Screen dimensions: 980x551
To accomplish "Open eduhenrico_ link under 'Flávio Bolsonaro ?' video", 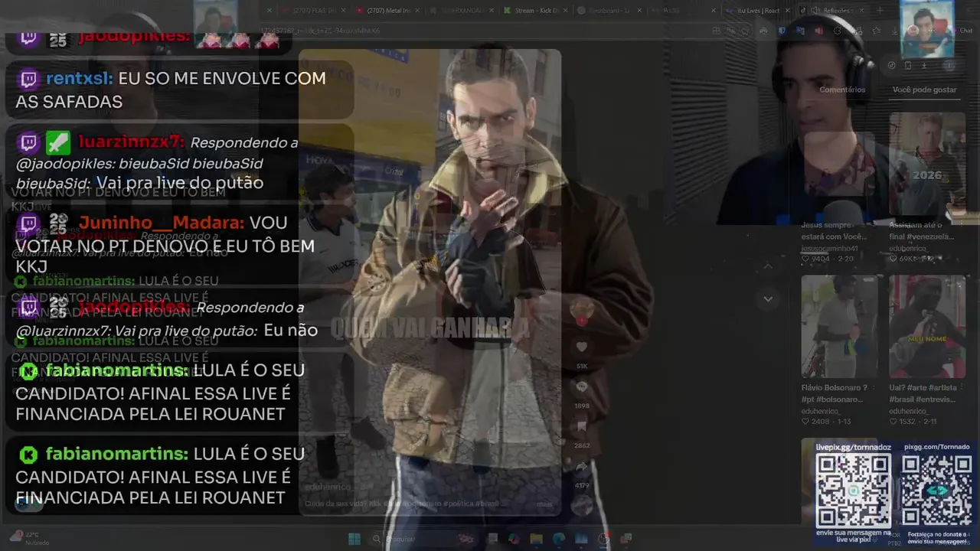I will coord(822,411).
